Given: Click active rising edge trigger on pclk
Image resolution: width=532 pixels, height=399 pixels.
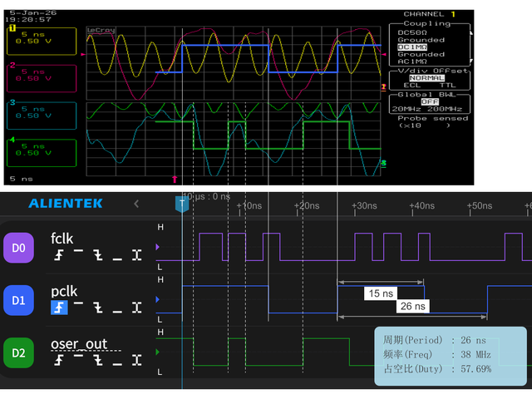Looking at the screenshot, I should pyautogui.click(x=59, y=308).
